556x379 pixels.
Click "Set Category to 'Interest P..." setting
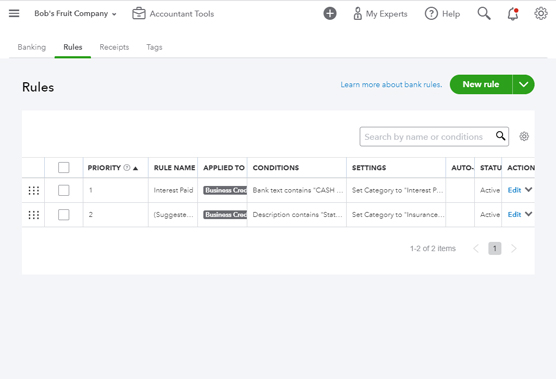pos(397,190)
